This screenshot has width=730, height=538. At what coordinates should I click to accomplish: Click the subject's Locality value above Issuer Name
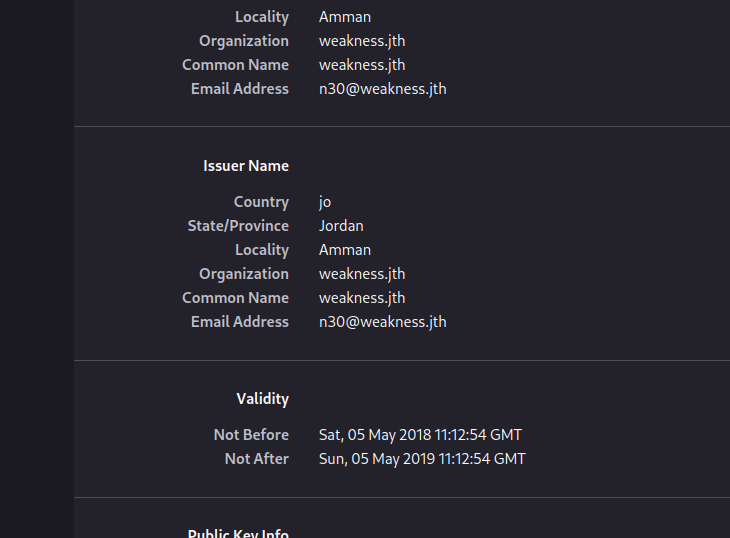345,17
